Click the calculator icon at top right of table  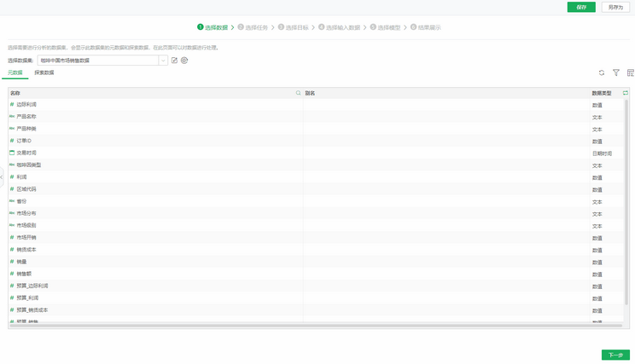click(630, 73)
